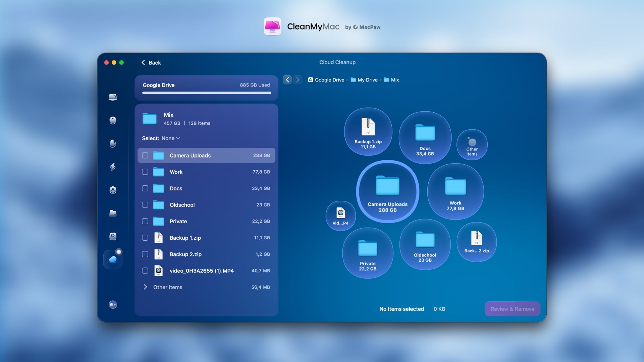Image resolution: width=644 pixels, height=362 pixels.
Task: Open the Select None dropdown
Action: point(170,138)
